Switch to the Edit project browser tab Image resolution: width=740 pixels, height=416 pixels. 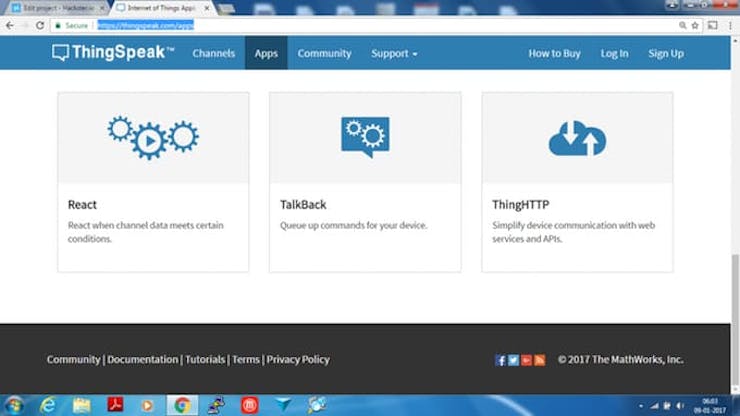[x=59, y=8]
